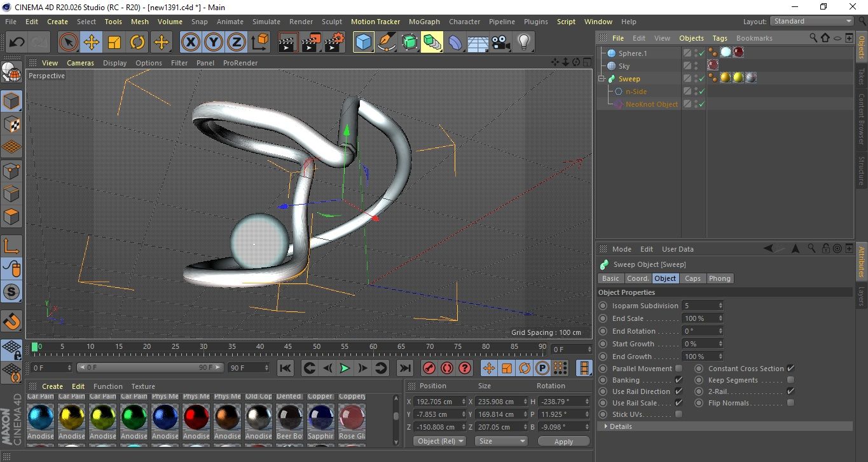868x462 pixels.
Task: Open the Simulate menu
Action: [266, 22]
